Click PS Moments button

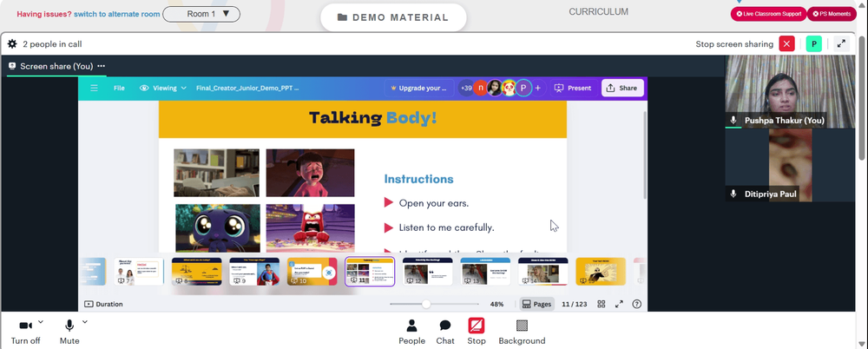[x=832, y=14]
